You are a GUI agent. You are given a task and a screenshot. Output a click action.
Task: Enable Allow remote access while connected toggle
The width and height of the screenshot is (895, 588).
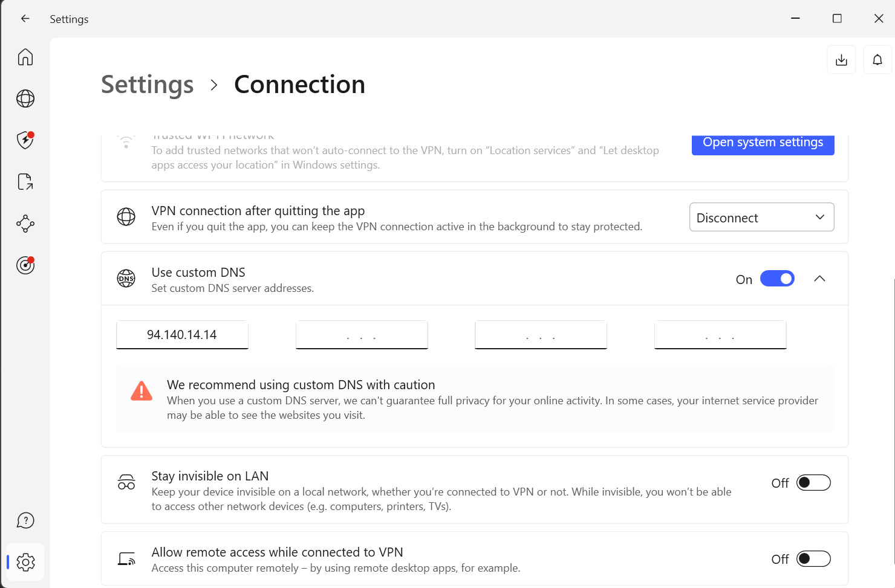pyautogui.click(x=813, y=559)
